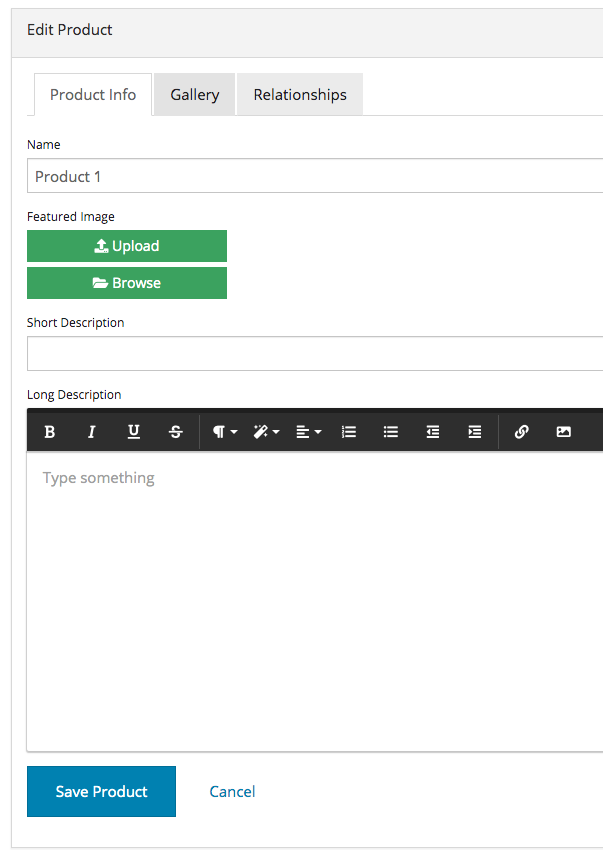The width and height of the screenshot is (603, 854).
Task: Insert a hyperlink via link icon
Action: (521, 432)
